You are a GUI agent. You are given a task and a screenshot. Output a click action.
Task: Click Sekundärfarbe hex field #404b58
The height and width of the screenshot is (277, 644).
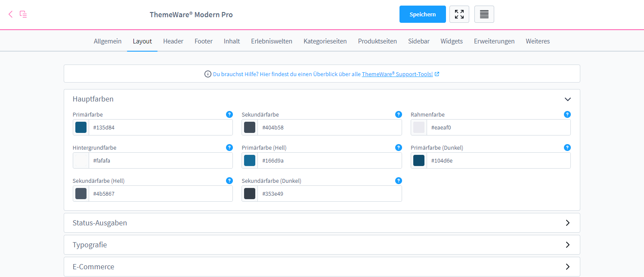330,127
